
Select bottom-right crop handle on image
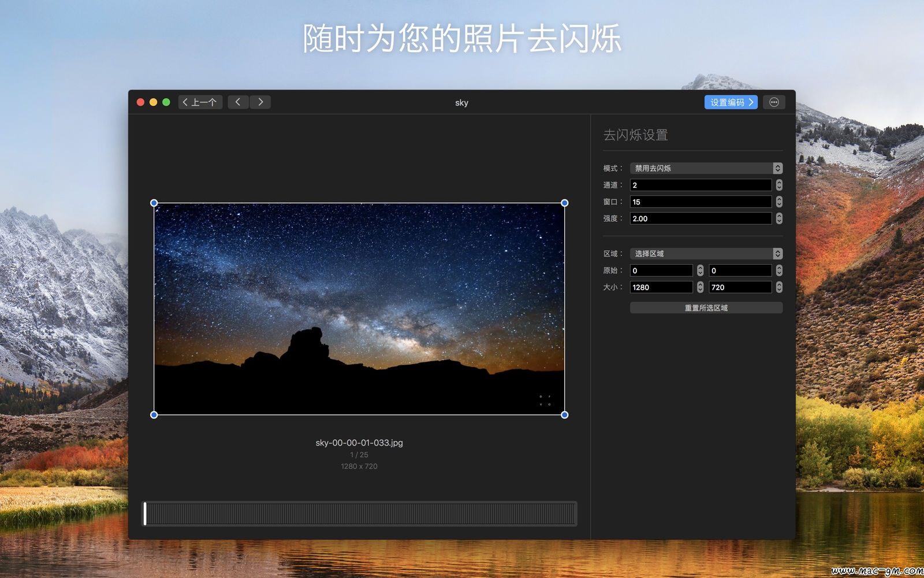click(565, 415)
